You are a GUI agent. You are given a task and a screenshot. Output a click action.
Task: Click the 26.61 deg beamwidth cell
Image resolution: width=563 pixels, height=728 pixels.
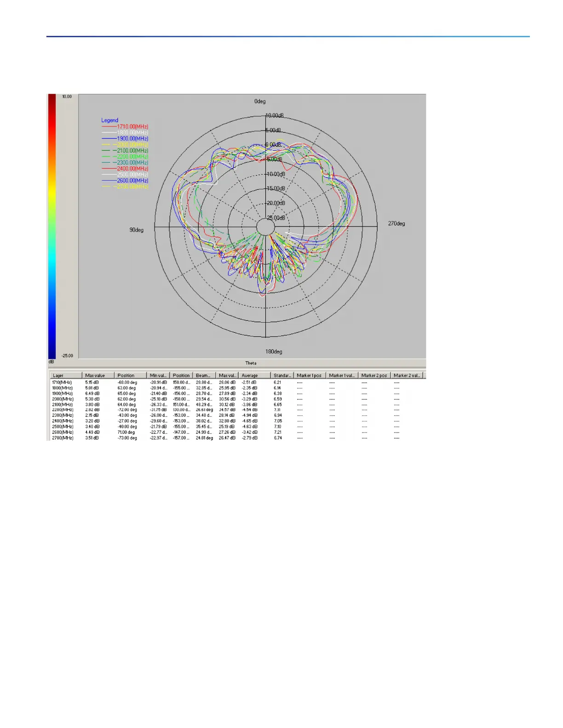[x=205, y=410]
